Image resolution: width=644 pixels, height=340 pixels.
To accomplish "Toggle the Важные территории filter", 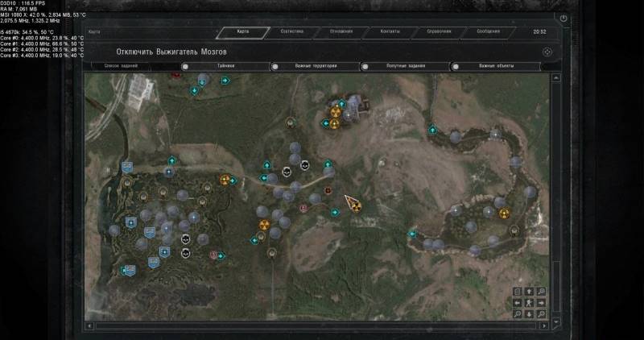I will [x=316, y=66].
